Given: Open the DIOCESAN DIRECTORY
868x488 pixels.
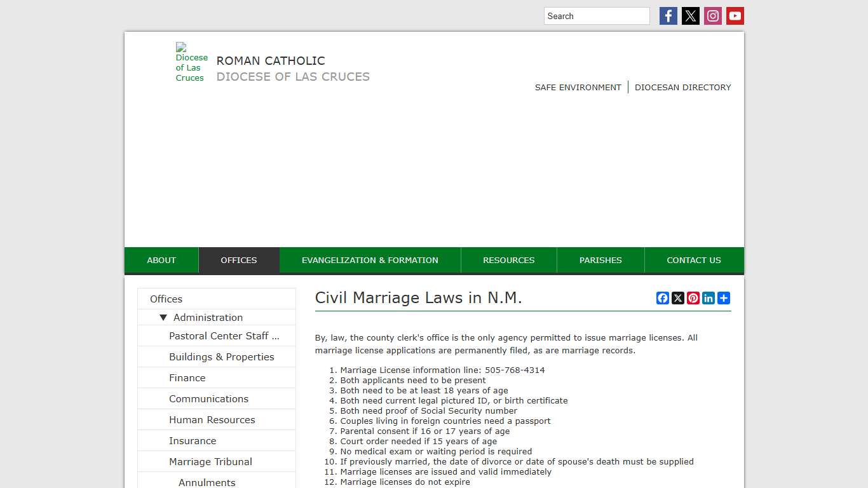Looking at the screenshot, I should click(683, 87).
